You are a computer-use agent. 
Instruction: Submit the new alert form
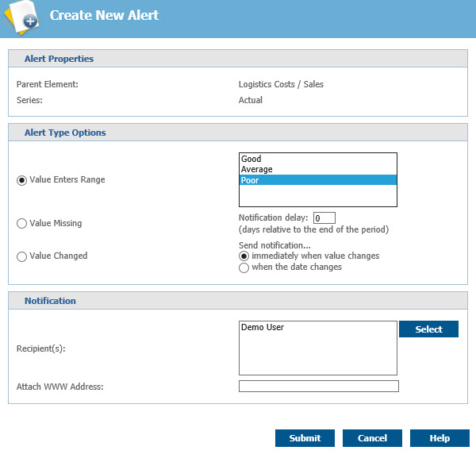305,438
